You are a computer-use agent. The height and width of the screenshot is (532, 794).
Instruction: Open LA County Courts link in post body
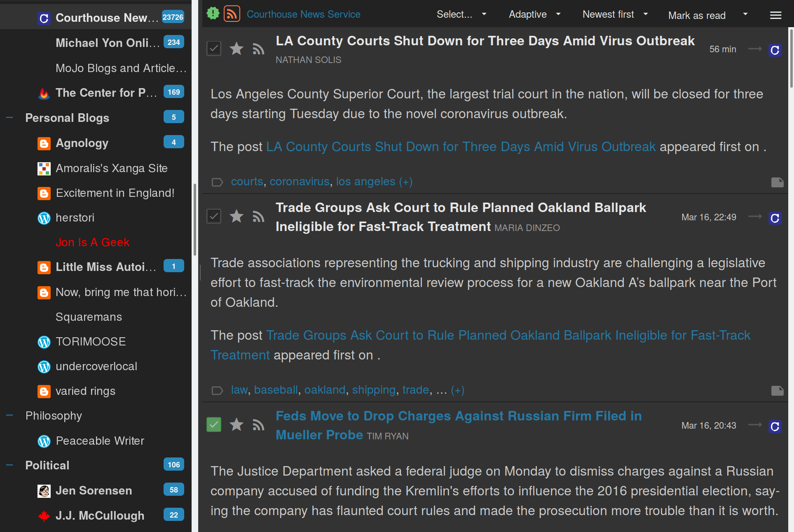(x=461, y=147)
